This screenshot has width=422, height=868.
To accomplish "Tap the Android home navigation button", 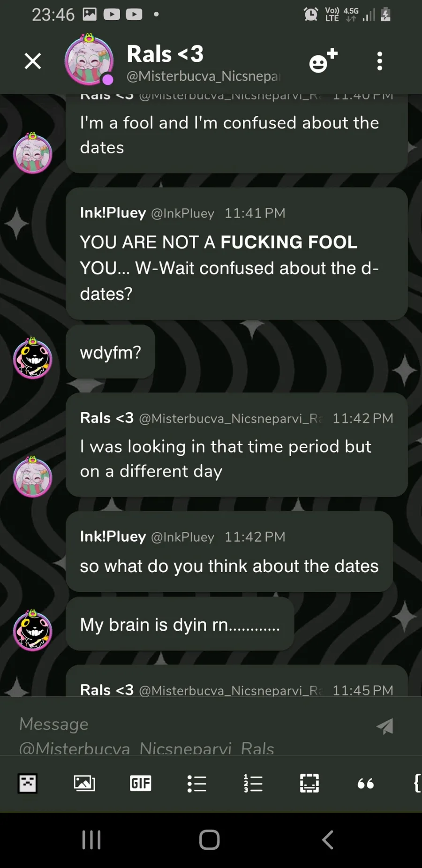I will click(210, 839).
